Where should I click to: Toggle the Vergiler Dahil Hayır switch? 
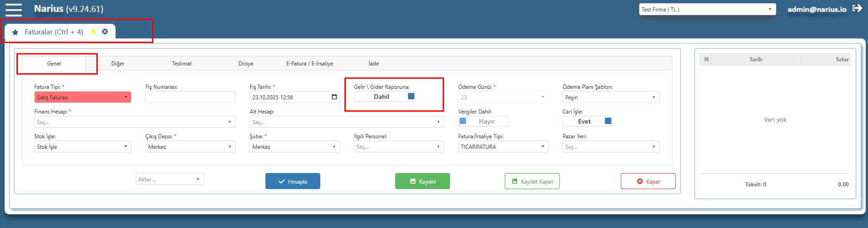(483, 121)
